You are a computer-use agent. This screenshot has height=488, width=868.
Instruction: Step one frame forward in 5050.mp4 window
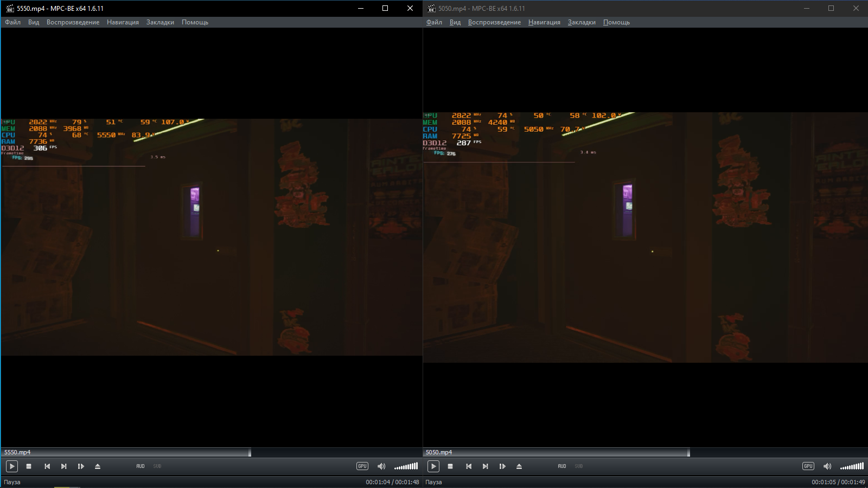[502, 466]
